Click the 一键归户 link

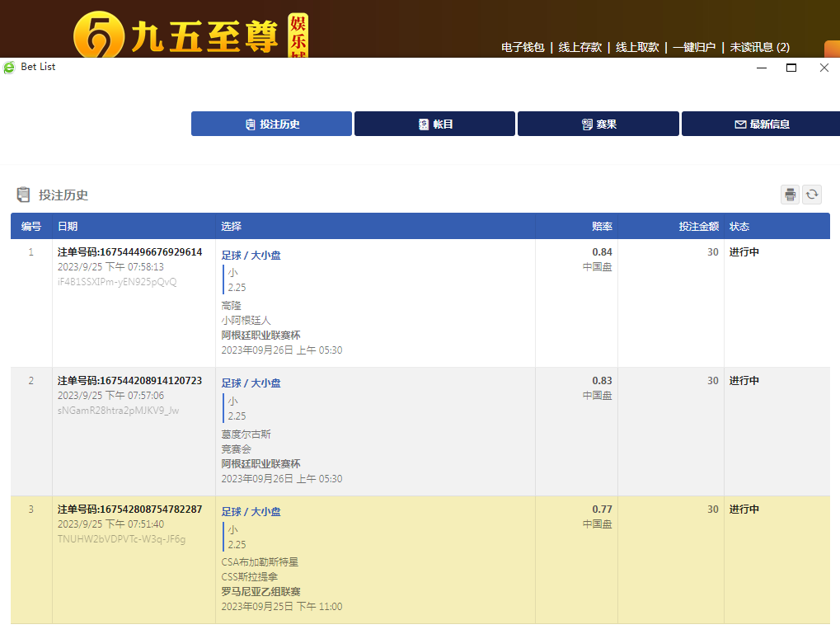point(693,48)
